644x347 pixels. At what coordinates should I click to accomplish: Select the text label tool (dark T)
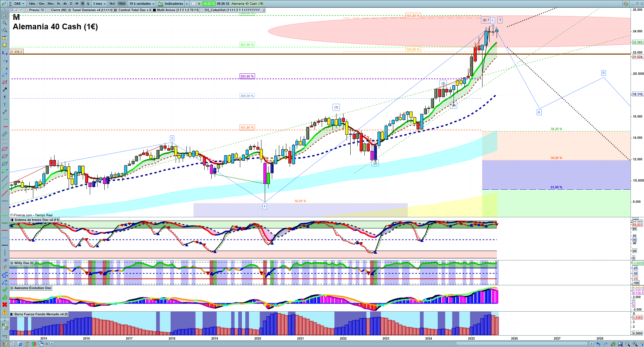click(5, 97)
